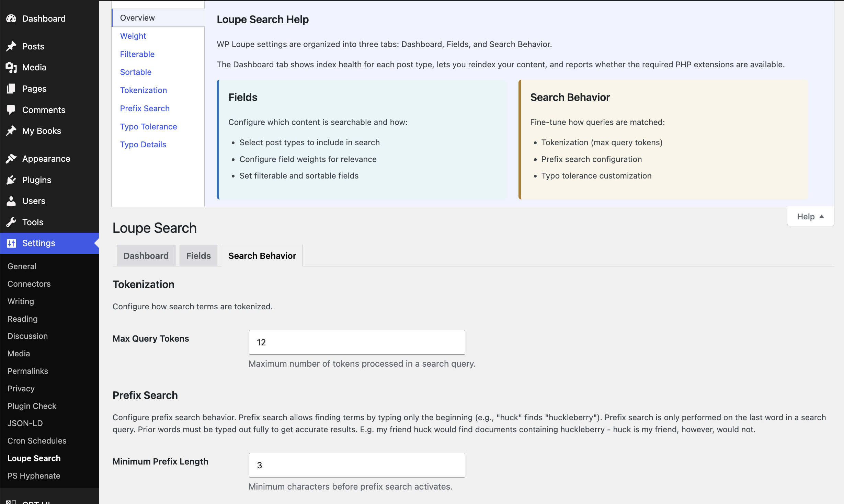This screenshot has width=844, height=504.
Task: Click the Minimum Prefix Length label
Action: pyautogui.click(x=160, y=462)
